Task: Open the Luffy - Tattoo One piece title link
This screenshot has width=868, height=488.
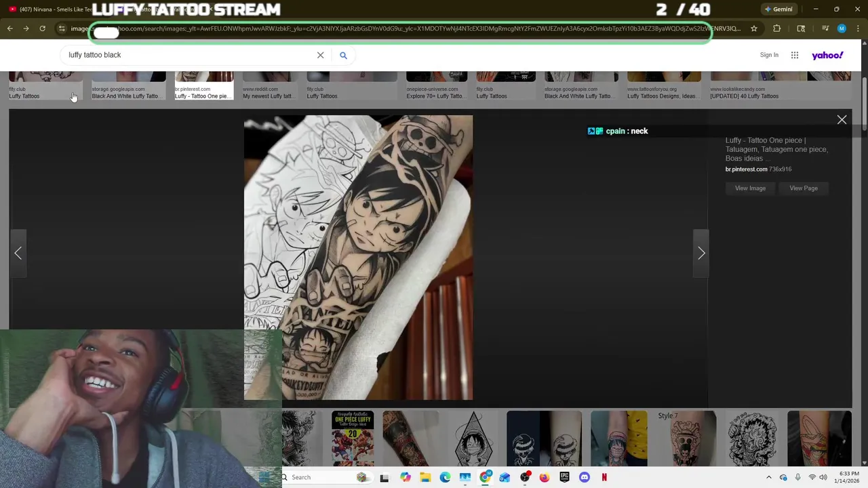Action: coord(776,149)
